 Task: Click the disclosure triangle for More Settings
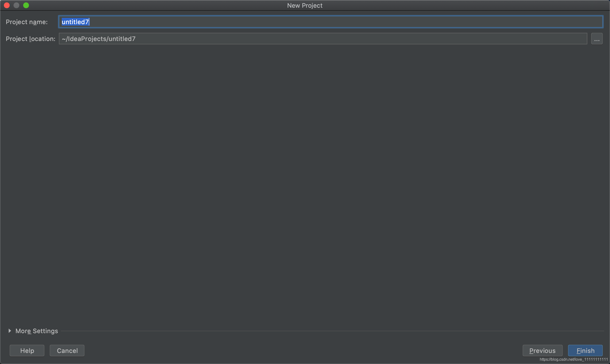[x=10, y=331]
